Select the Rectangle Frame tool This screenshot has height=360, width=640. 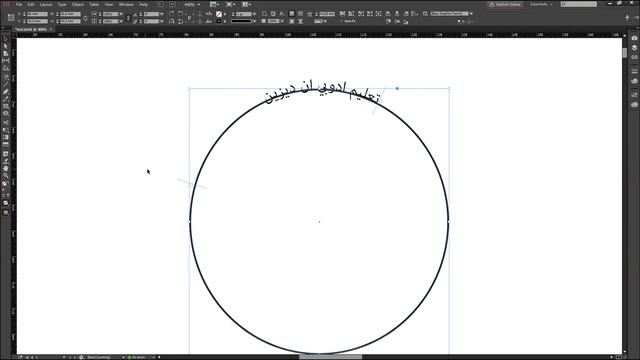pos(5,106)
